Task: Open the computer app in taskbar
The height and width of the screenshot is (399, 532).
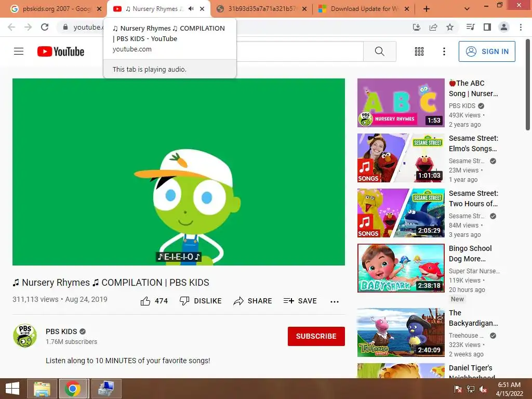Action: tap(106, 389)
